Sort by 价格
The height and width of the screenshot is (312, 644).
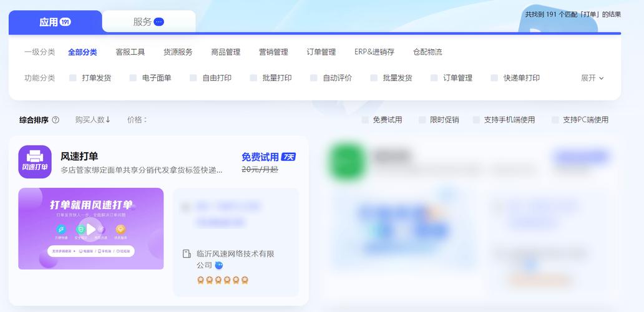pos(137,120)
